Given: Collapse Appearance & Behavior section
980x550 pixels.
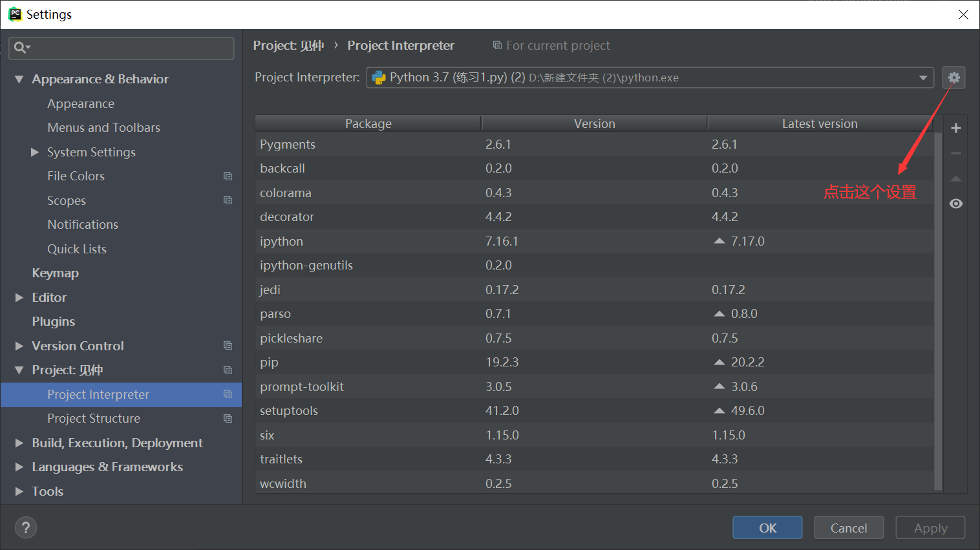Looking at the screenshot, I should (19, 79).
